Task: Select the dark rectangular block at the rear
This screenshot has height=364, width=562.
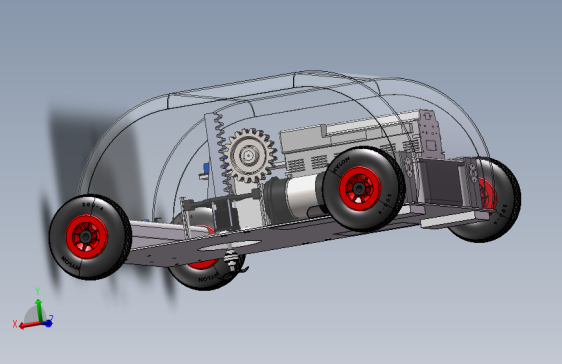Action: click(443, 183)
